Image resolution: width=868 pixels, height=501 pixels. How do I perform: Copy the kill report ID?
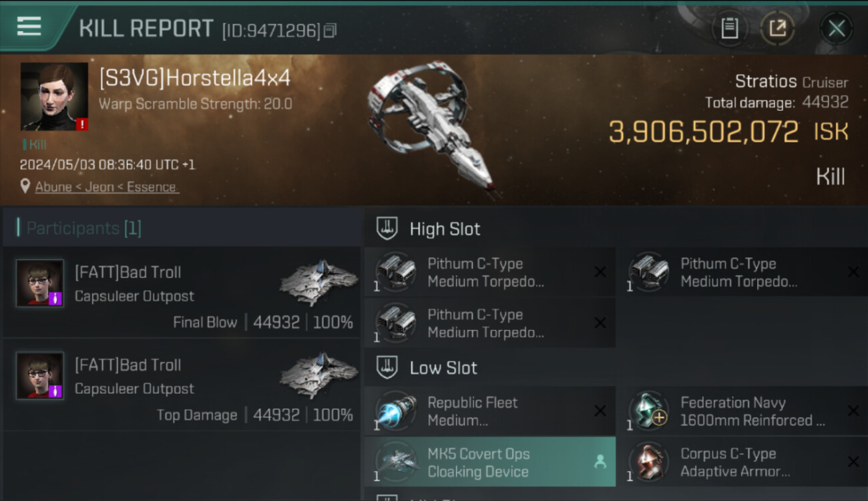coord(331,30)
